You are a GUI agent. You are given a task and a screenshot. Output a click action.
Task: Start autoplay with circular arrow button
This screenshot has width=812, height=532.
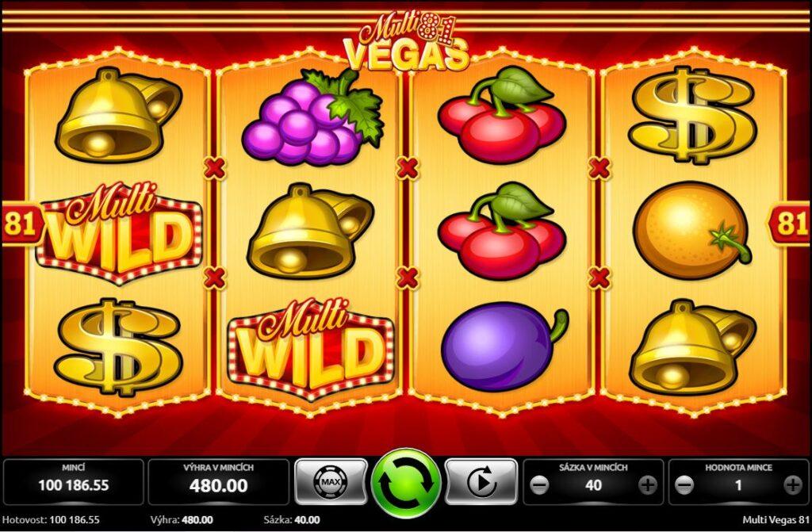pos(481,482)
